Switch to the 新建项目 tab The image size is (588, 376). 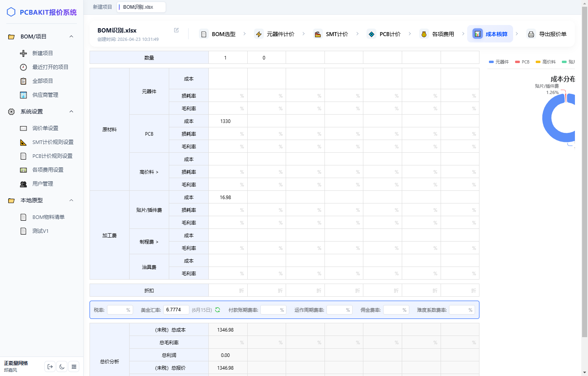coord(102,7)
